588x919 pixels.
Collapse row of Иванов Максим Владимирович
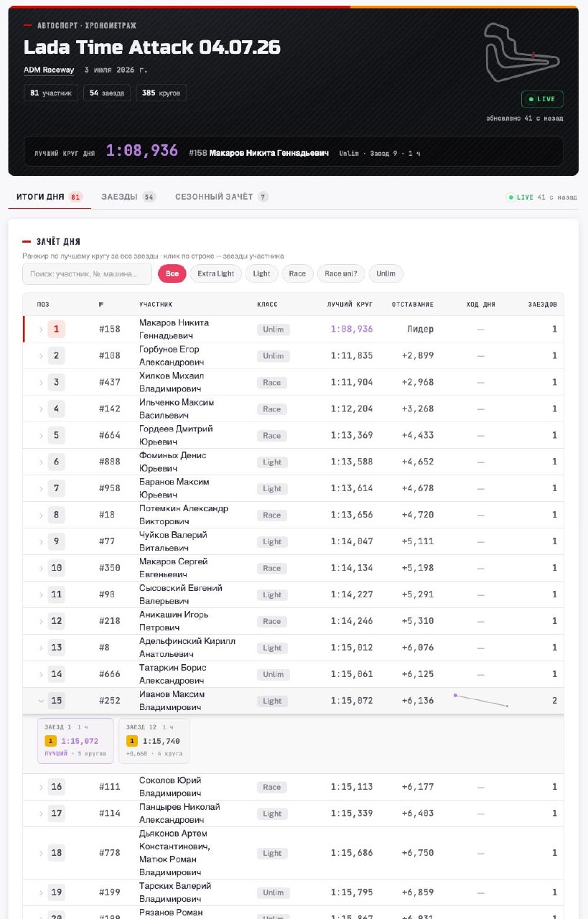41,701
